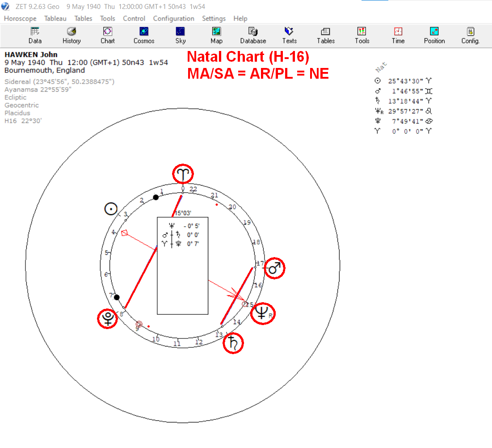
Task: Click the ZET application icon in title bar
Action: 5,6
